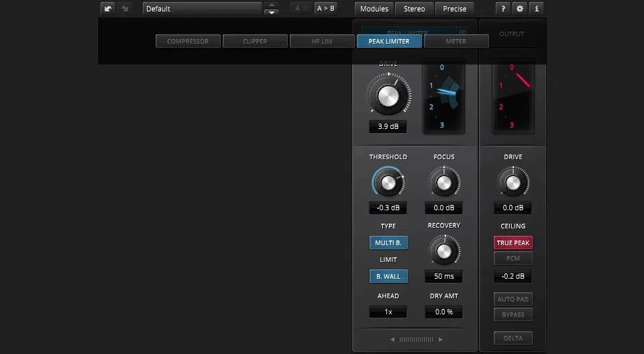Viewport: 644px width, 354px height.
Task: Edit the -0.2 dB ceiling value
Action: pyautogui.click(x=513, y=276)
